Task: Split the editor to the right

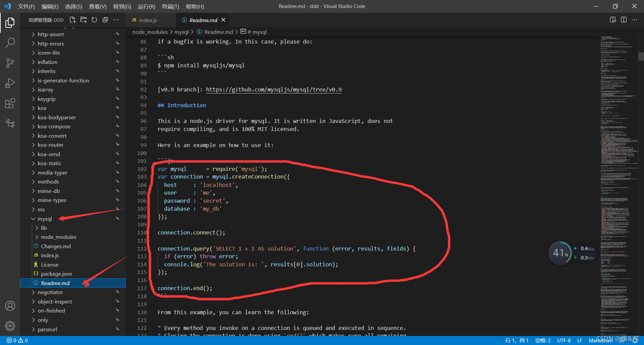Action: coord(624,20)
